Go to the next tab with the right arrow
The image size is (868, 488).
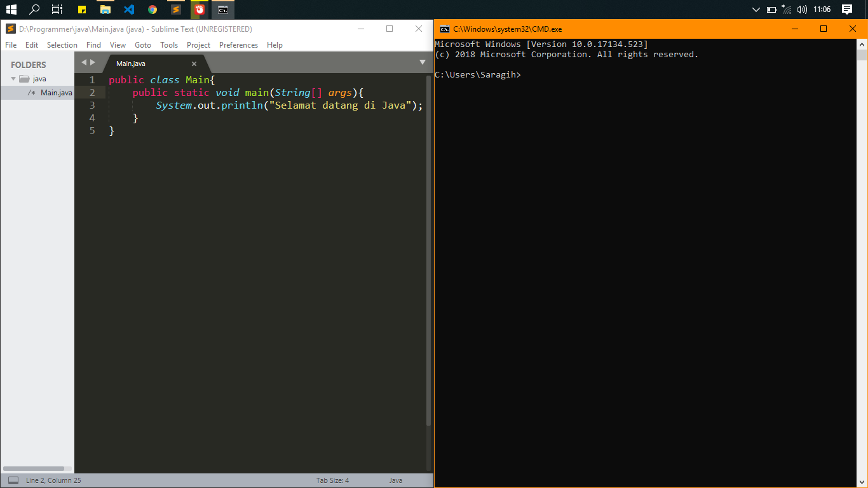coord(93,62)
